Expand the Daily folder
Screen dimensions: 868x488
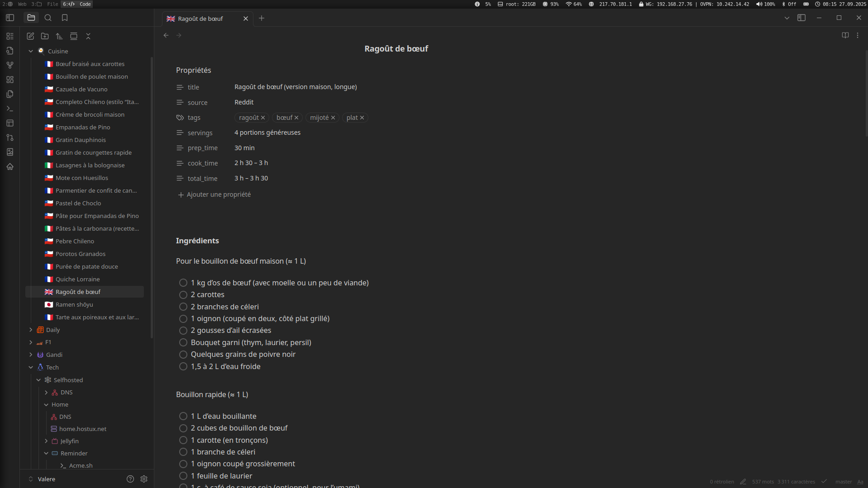31,330
